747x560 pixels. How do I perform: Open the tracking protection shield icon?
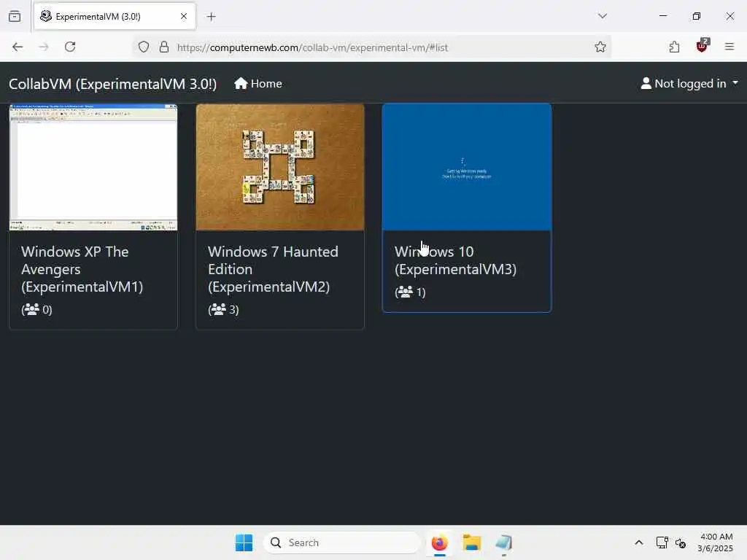click(144, 47)
